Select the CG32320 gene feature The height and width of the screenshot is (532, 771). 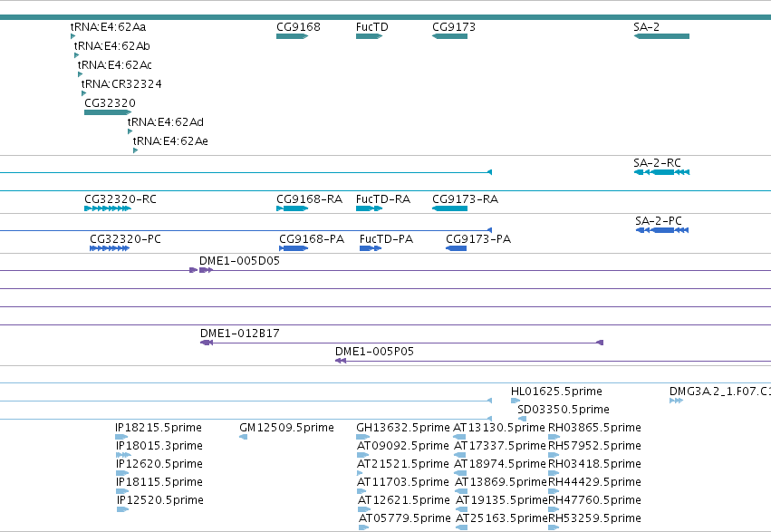[x=108, y=112]
